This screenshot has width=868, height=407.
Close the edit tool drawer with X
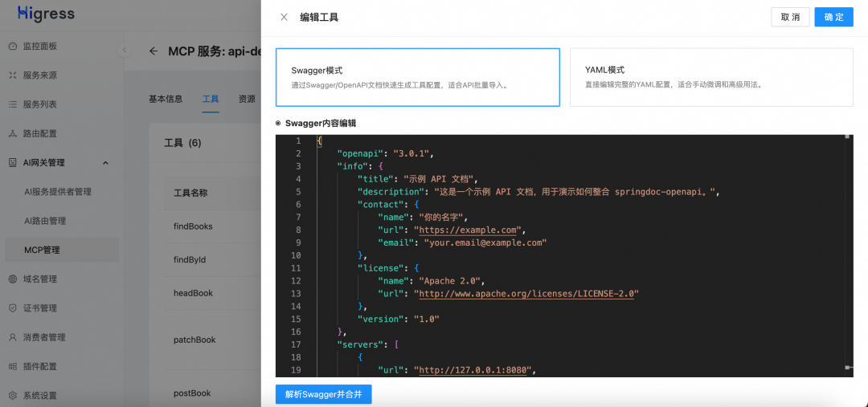pyautogui.click(x=284, y=17)
